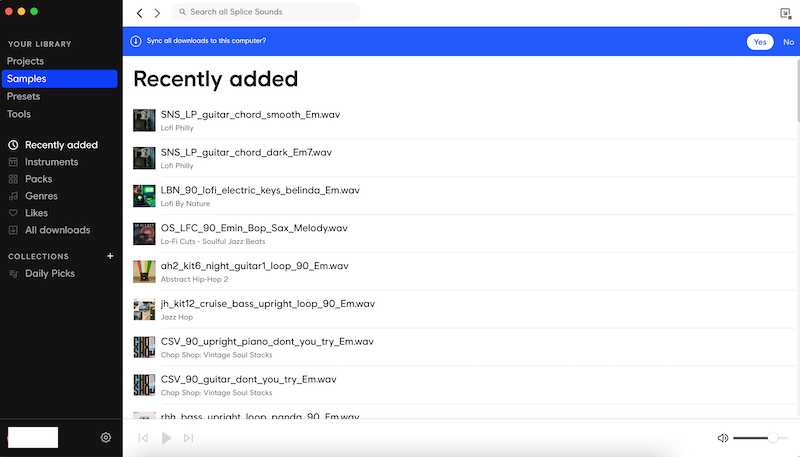Image resolution: width=800 pixels, height=457 pixels.
Task: Focus the Search all Splice Sounds field
Action: tap(266, 12)
